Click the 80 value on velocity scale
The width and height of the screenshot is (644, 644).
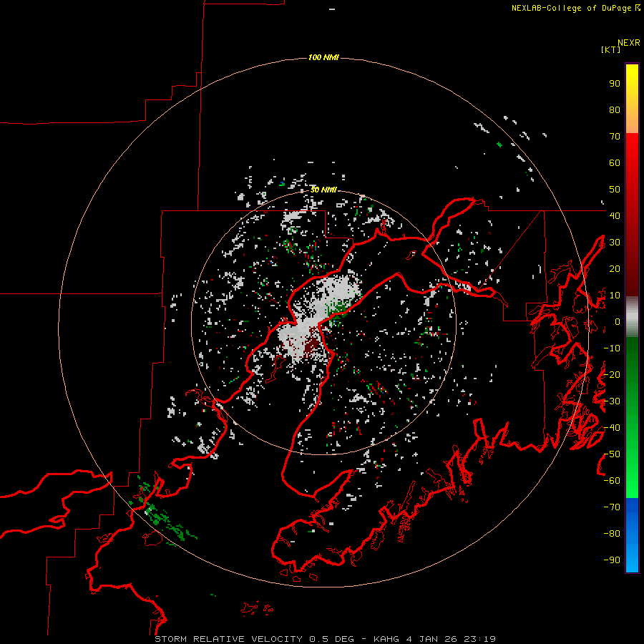(x=615, y=110)
